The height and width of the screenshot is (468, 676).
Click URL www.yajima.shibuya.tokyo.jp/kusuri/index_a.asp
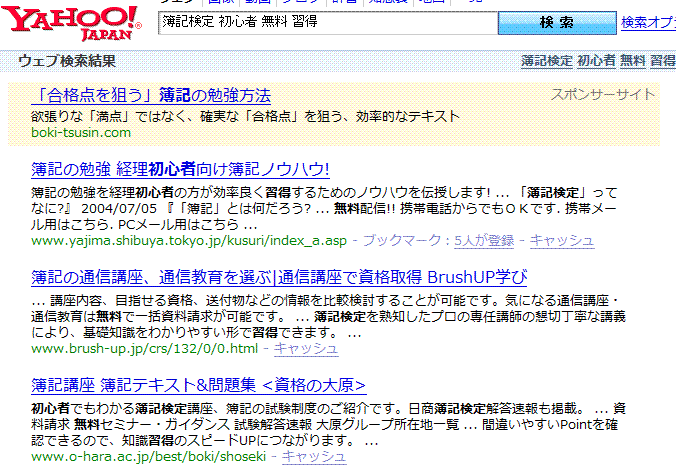click(189, 240)
